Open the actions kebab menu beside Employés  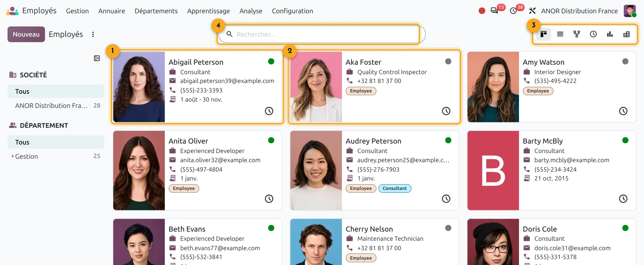point(93,34)
